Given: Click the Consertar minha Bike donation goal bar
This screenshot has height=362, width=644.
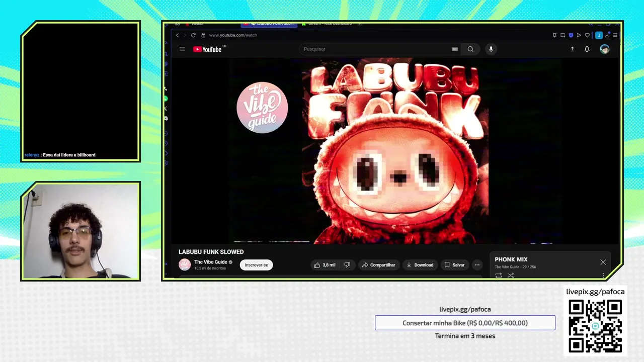Looking at the screenshot, I should tap(465, 323).
